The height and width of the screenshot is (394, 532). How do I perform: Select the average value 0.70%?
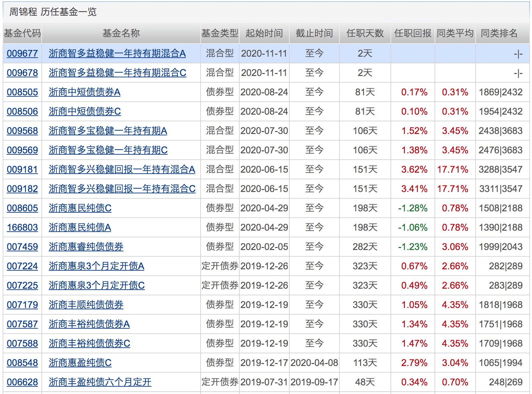tap(455, 382)
